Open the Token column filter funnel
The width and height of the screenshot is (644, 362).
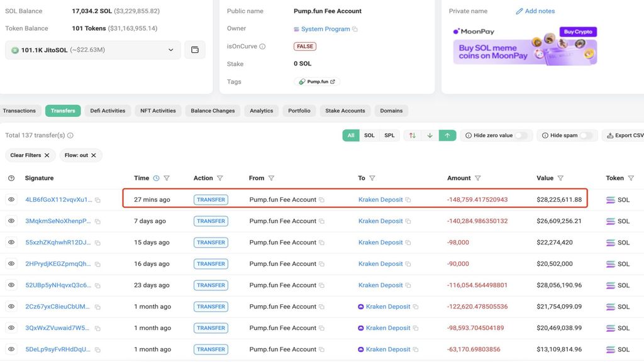click(631, 178)
